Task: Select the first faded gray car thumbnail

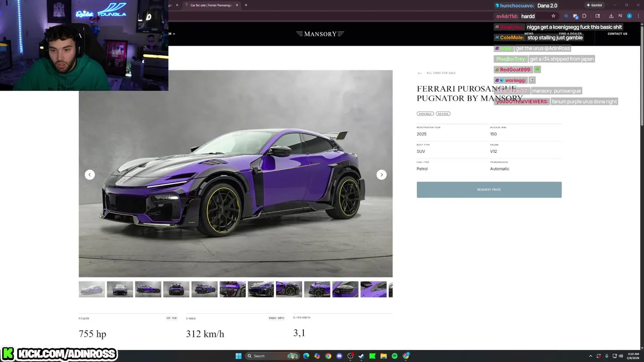Action: [92, 289]
